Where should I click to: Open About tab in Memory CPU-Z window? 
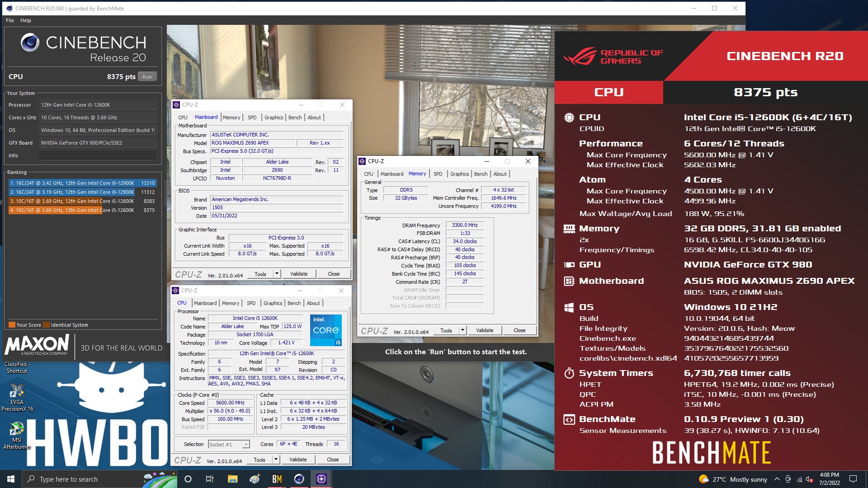point(500,174)
